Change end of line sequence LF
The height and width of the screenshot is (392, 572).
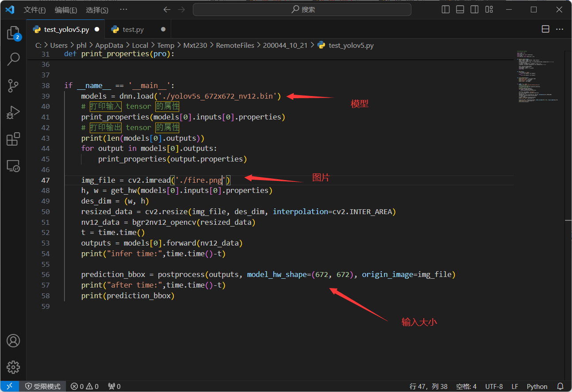(515, 386)
